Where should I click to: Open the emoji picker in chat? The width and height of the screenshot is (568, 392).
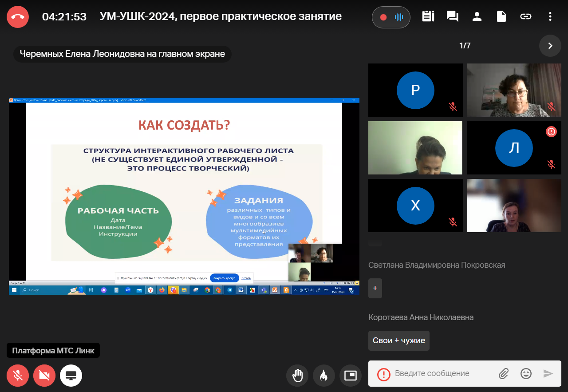(526, 373)
